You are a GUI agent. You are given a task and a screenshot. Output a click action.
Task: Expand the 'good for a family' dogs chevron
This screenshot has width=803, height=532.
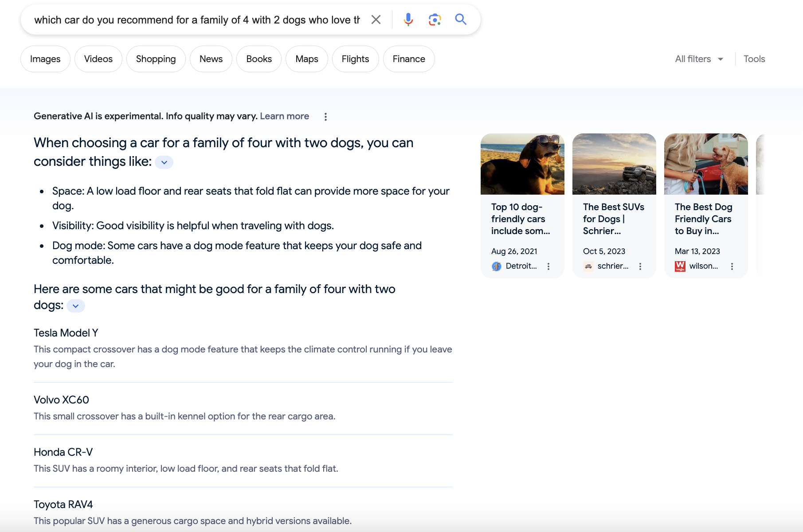[76, 306]
